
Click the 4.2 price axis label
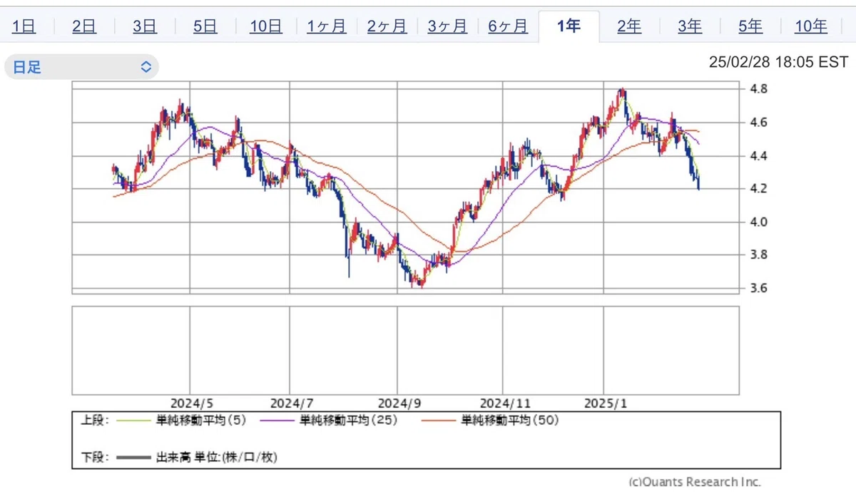click(758, 189)
